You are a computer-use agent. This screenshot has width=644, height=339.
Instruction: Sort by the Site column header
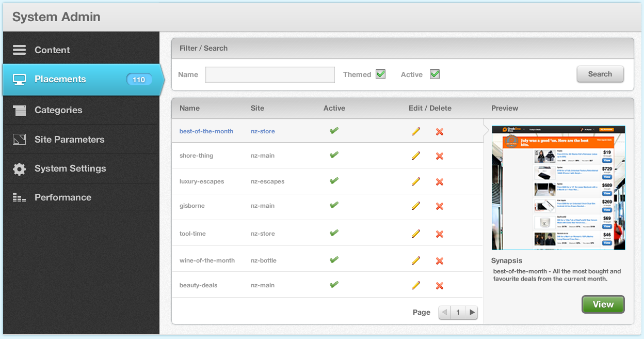point(257,108)
